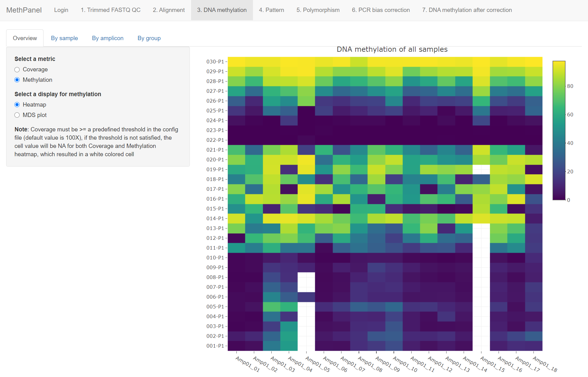Click the 030-P1 row label
The height and width of the screenshot is (377, 588).
[x=215, y=62]
